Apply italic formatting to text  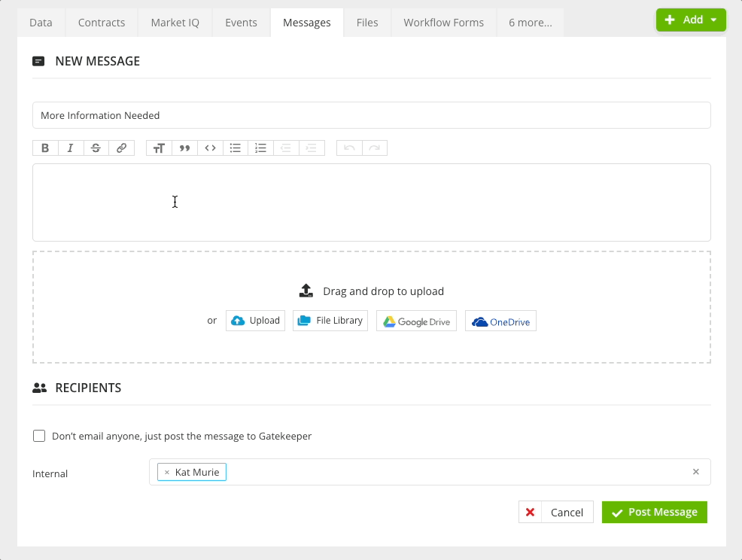click(71, 148)
